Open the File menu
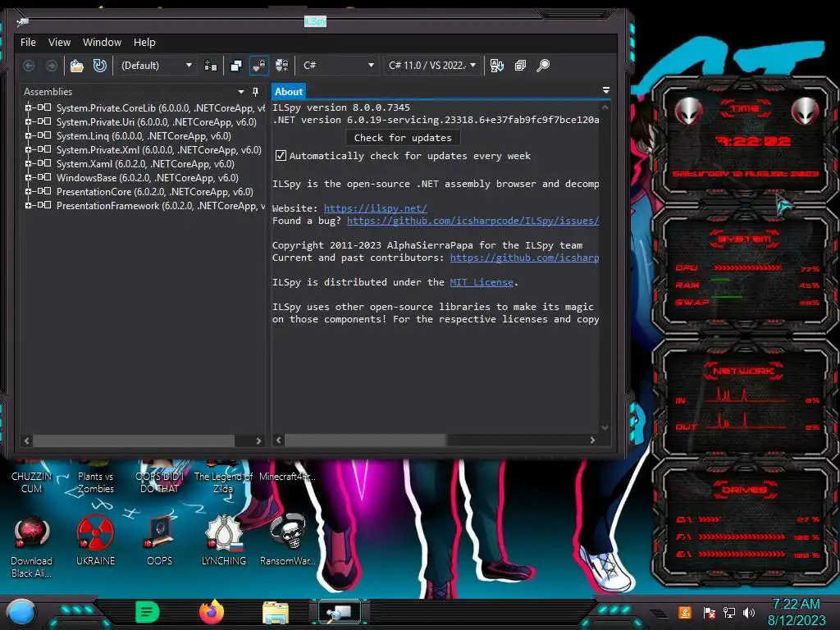 click(29, 43)
